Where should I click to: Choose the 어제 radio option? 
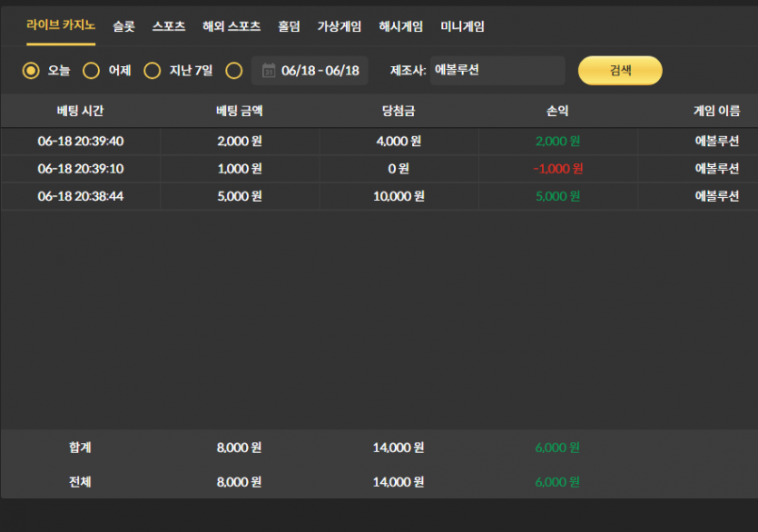click(91, 71)
